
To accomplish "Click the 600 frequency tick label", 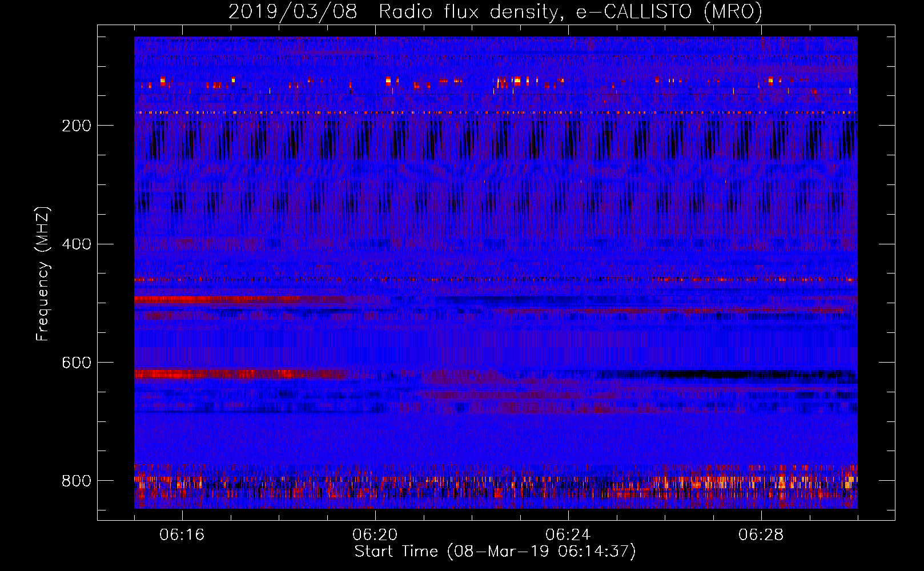I will pos(77,363).
